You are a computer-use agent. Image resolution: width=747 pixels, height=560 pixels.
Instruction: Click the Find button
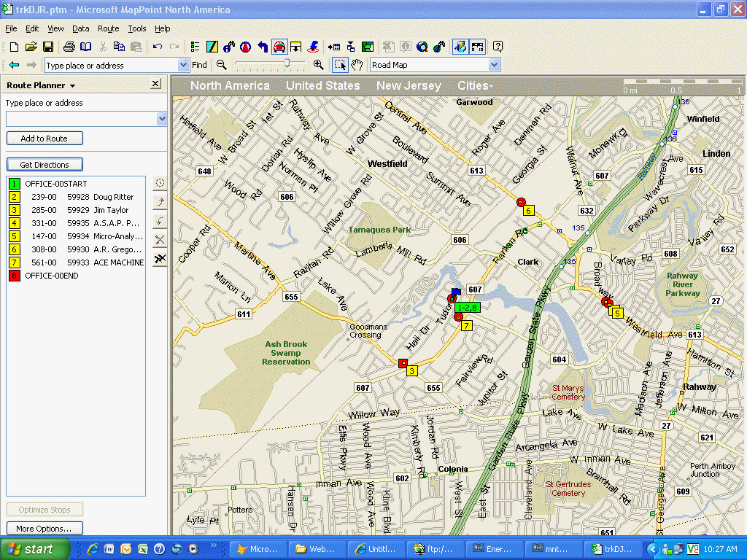(x=199, y=65)
